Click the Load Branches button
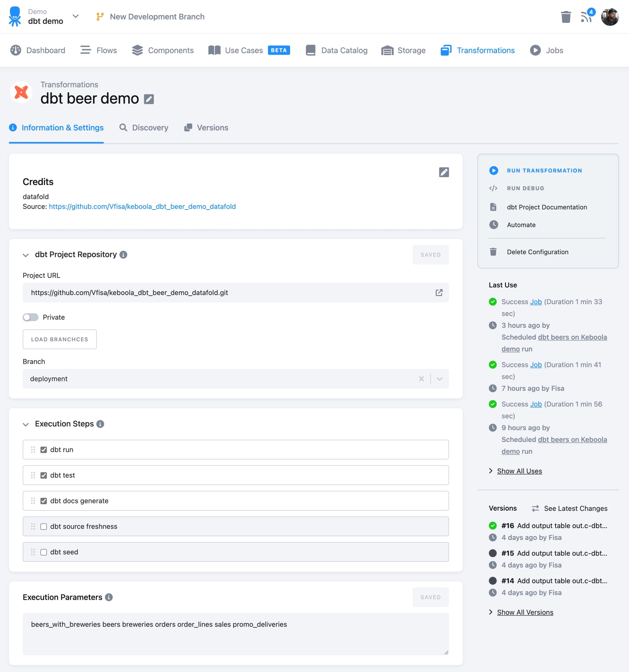629x672 pixels. coord(60,339)
